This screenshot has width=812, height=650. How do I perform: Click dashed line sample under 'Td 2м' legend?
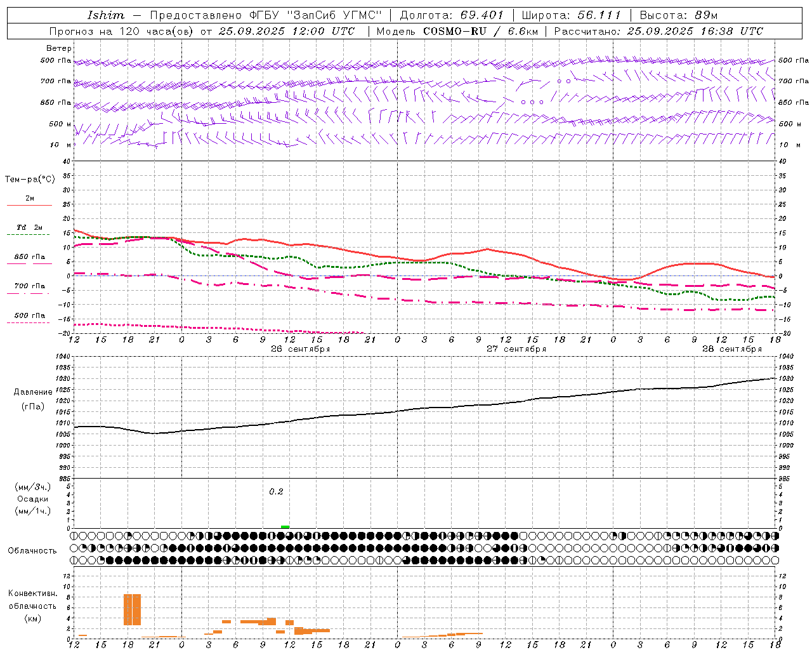click(29, 235)
